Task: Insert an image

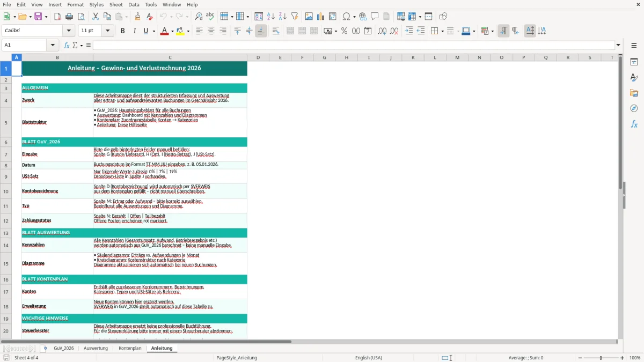Action: coord(309,17)
